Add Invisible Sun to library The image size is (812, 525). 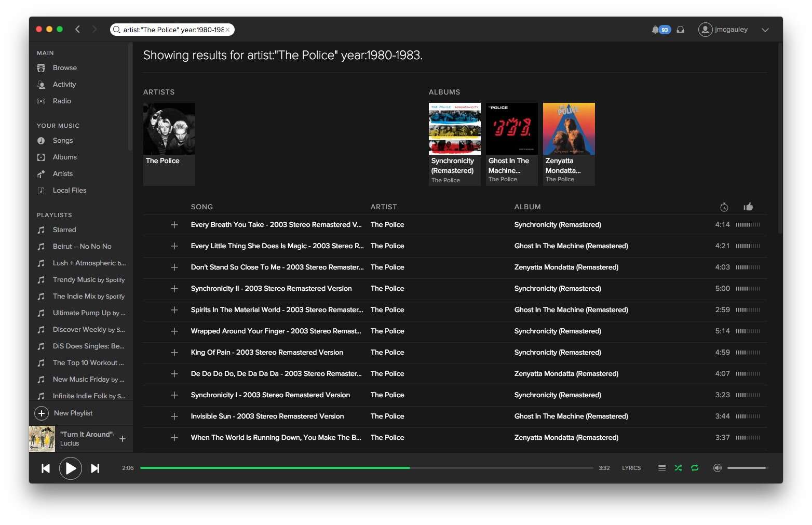click(174, 416)
